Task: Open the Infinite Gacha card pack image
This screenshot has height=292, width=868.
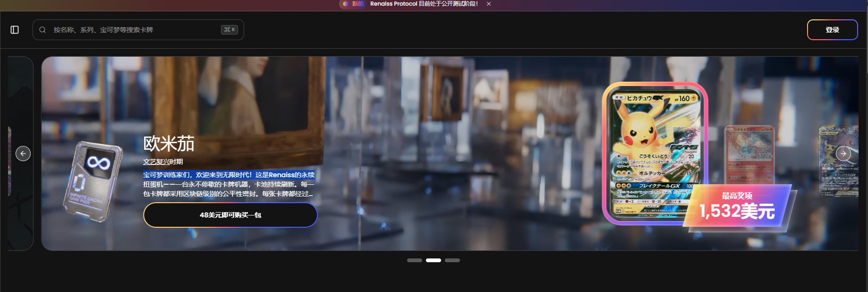Action: click(93, 181)
